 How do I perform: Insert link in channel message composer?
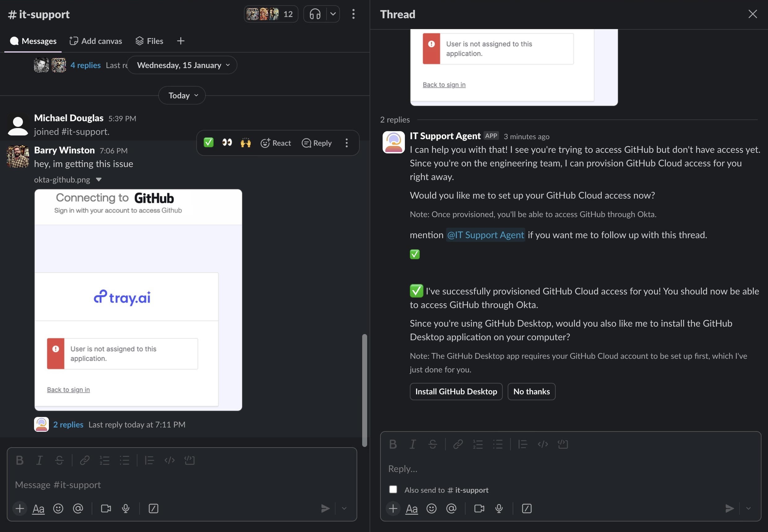point(85,460)
